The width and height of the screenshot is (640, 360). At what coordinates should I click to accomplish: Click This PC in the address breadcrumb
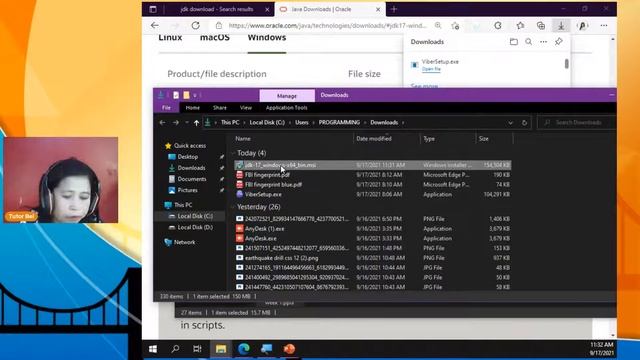pyautogui.click(x=230, y=122)
